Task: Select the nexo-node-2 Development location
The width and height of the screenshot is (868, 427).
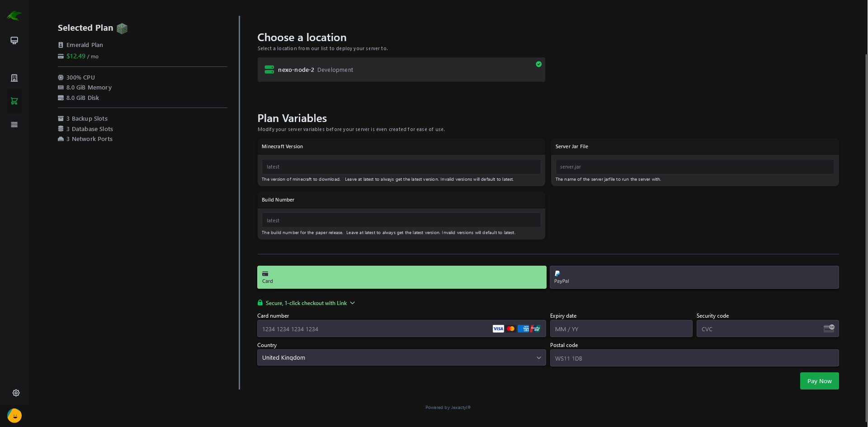Action: [401, 70]
